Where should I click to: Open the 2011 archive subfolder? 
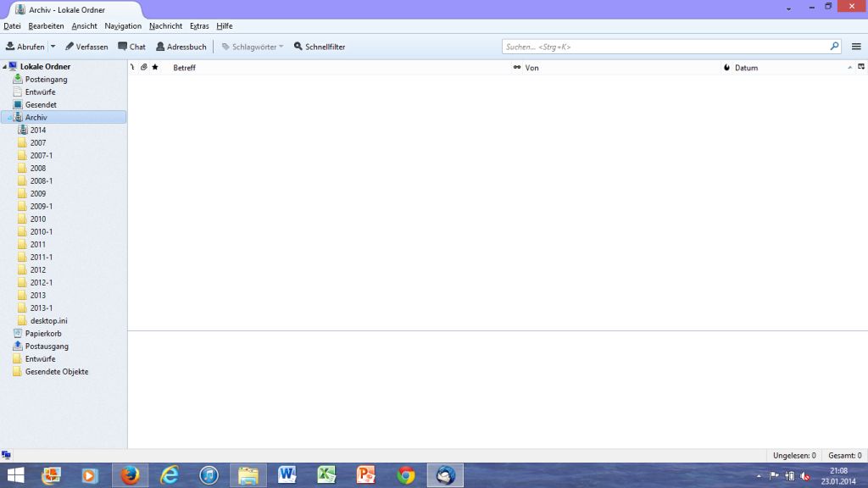click(x=37, y=245)
